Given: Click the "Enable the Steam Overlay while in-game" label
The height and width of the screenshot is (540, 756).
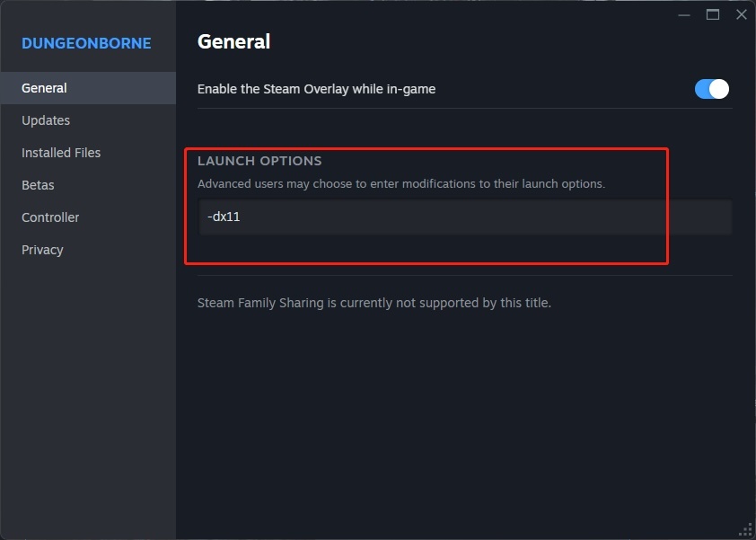Looking at the screenshot, I should click(x=316, y=89).
